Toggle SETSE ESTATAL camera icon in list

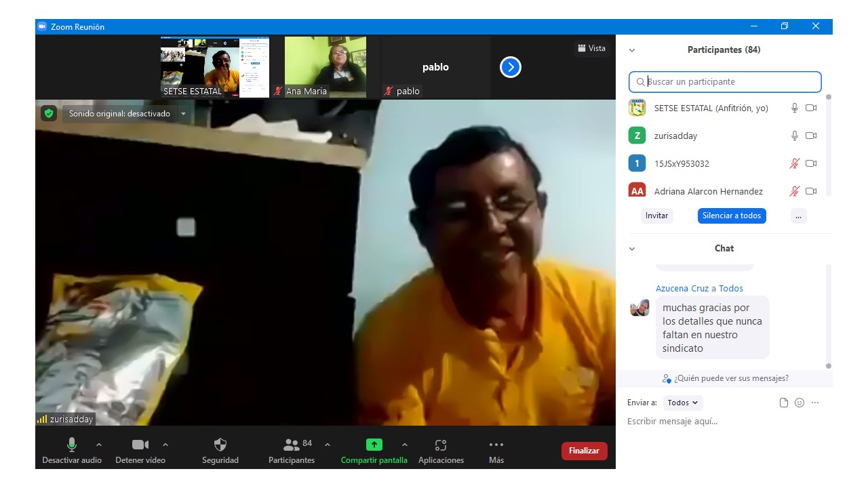coord(811,108)
